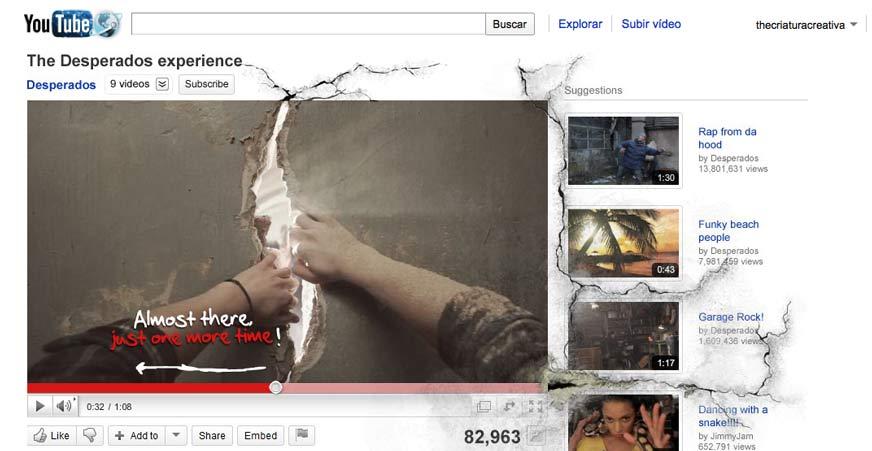The width and height of the screenshot is (872, 451).
Task: Focus the YouTube search box
Action: click(308, 24)
